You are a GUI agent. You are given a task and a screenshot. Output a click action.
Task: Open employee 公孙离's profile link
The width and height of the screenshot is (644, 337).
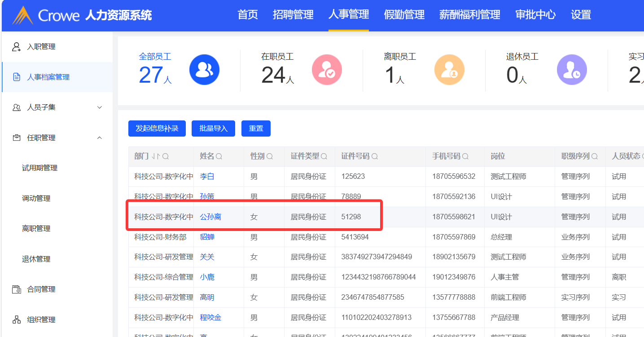210,217
